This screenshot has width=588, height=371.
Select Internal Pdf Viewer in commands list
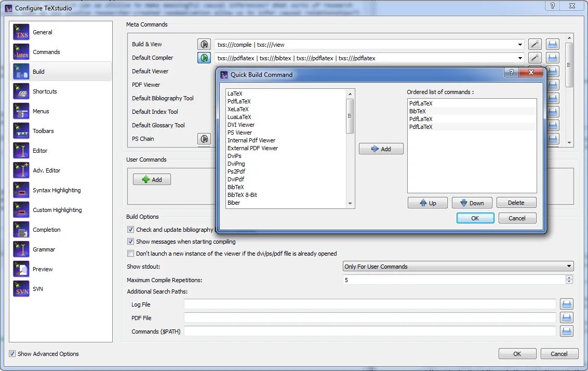[x=251, y=140]
